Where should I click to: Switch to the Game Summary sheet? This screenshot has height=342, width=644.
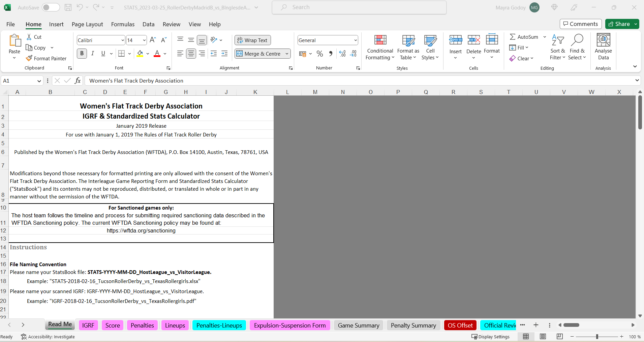click(359, 325)
